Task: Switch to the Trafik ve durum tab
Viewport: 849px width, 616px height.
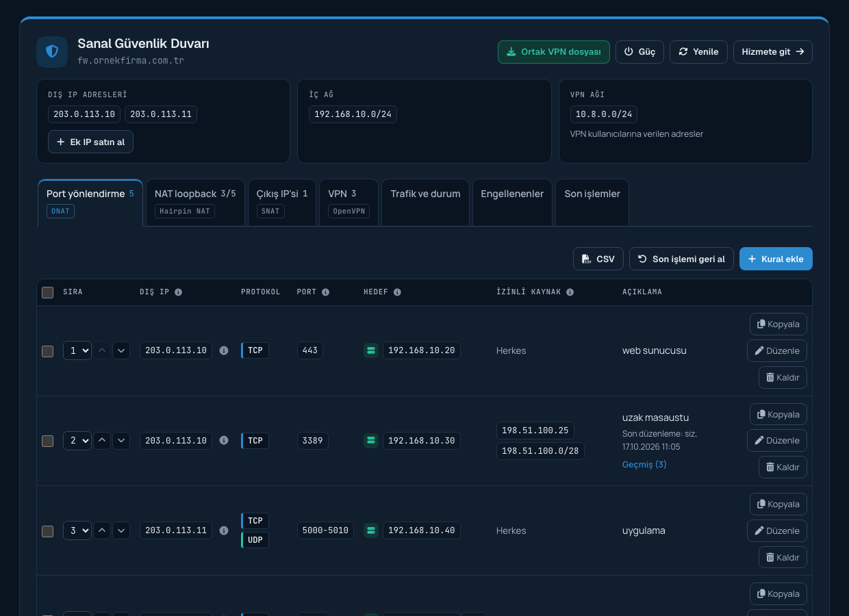Action: (x=425, y=203)
